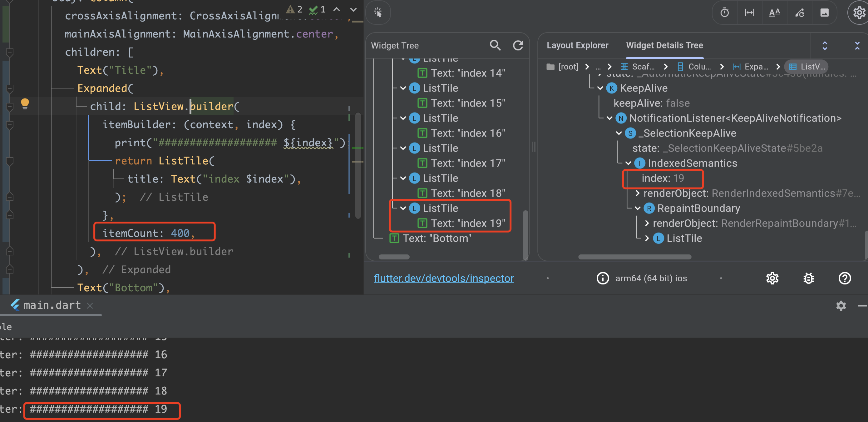Click breadcrumb ellipsis item
The height and width of the screenshot is (422, 868).
point(598,67)
